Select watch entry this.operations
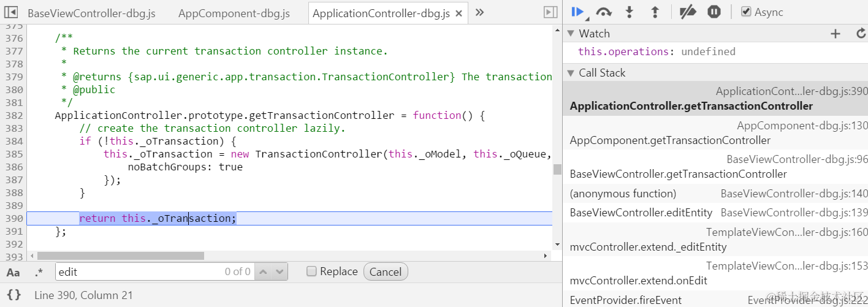Viewport: 868px width, 307px height. tap(657, 51)
